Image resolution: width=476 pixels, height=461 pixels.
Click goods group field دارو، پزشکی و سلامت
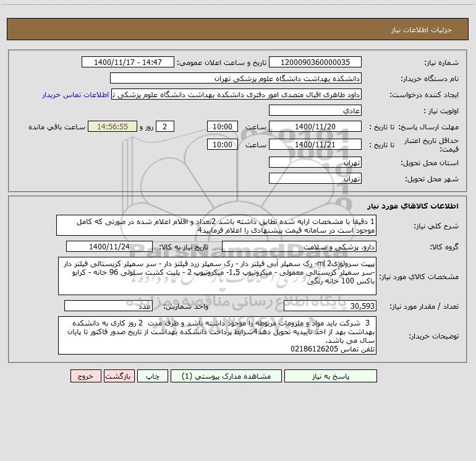coord(299,246)
